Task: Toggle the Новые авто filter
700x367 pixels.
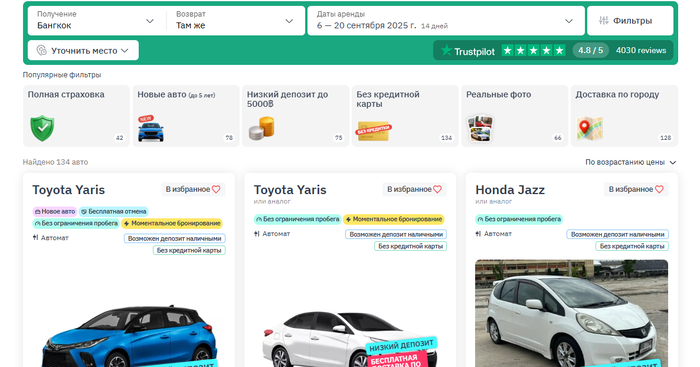Action: [x=186, y=116]
